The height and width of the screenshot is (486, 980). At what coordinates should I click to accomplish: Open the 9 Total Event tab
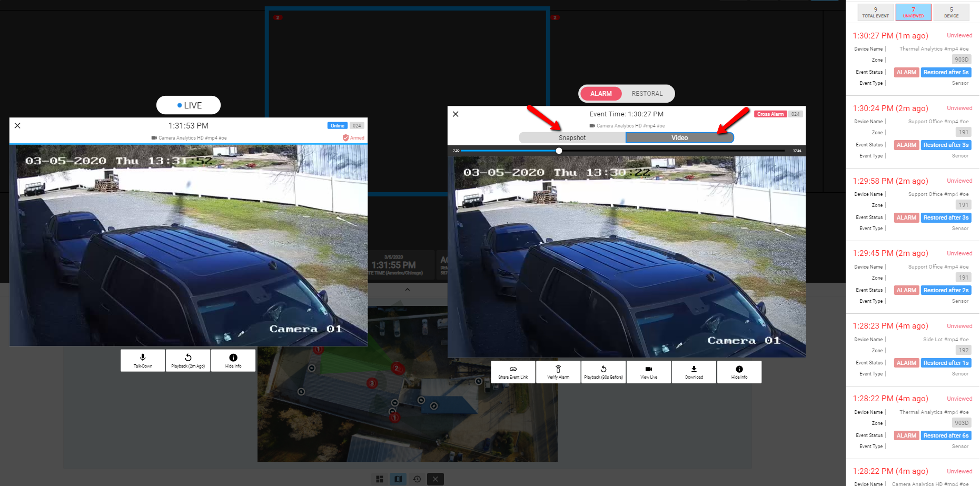(875, 12)
